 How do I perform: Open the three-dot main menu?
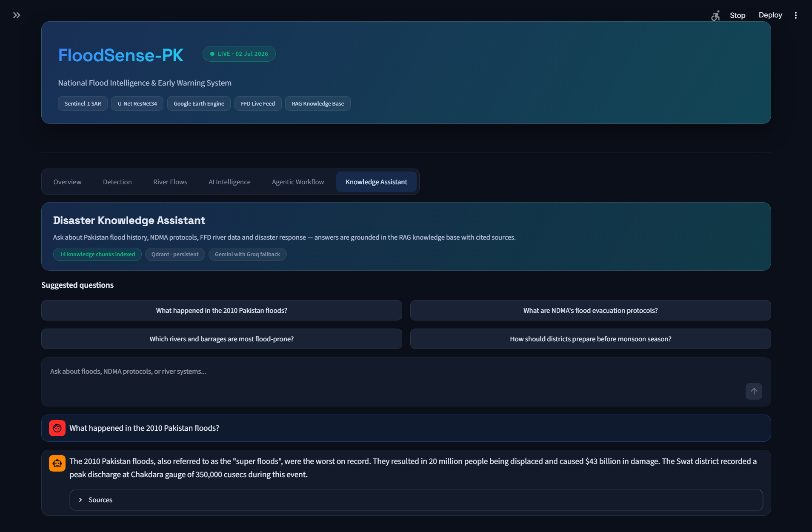pos(795,15)
